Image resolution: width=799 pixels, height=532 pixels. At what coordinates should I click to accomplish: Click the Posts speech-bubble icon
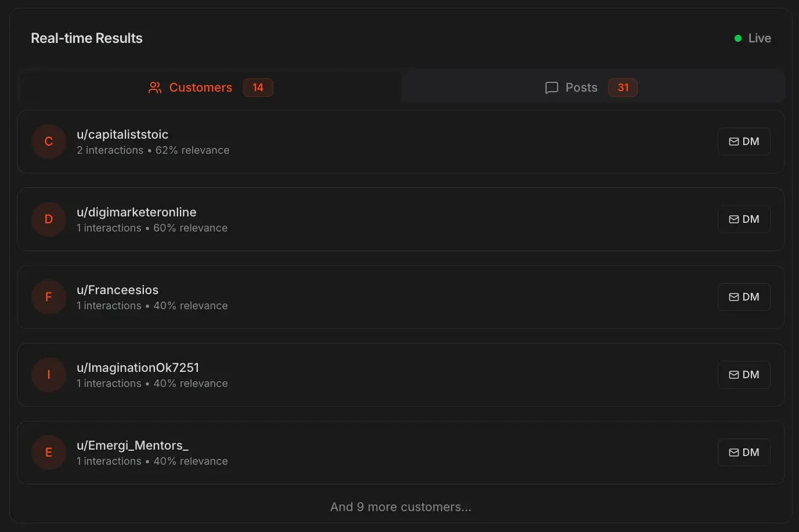[x=551, y=88]
